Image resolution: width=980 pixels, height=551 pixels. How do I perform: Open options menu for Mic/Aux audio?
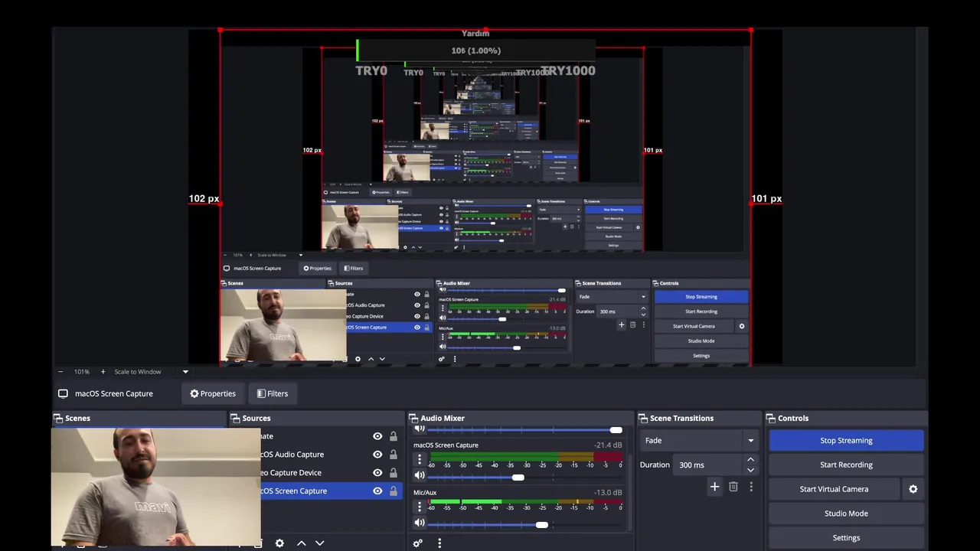[419, 507]
